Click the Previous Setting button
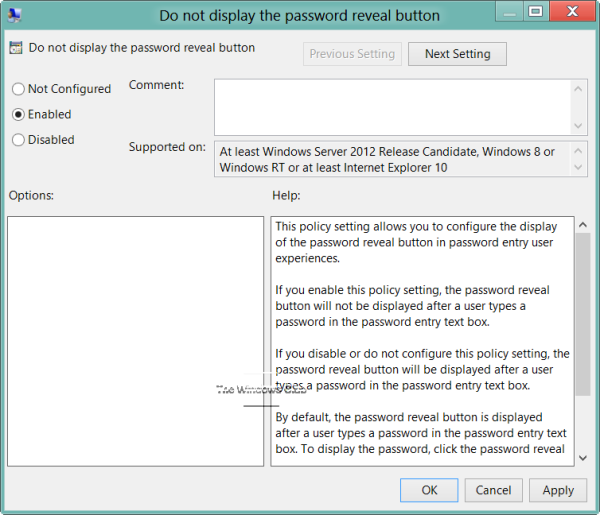The height and width of the screenshot is (515, 600). [352, 54]
